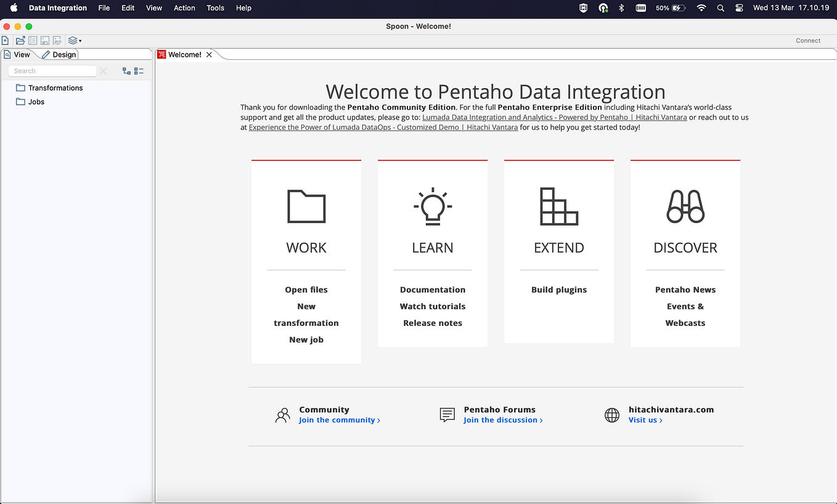Click the Community people icon

tap(282, 415)
